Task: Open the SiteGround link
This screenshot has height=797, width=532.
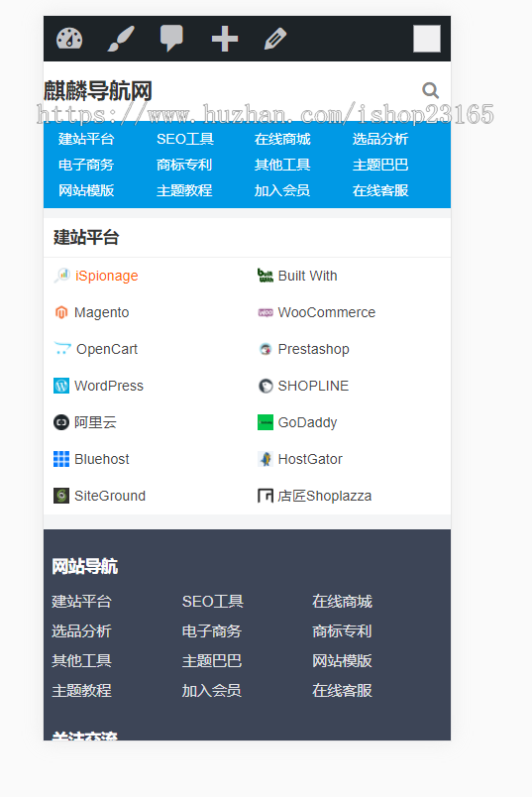Action: click(x=110, y=496)
